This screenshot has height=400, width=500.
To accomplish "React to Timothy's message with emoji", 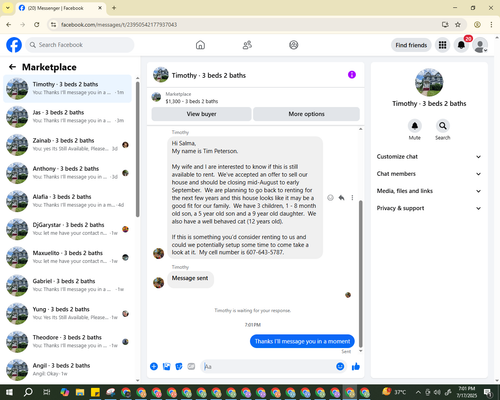I will click(x=330, y=198).
